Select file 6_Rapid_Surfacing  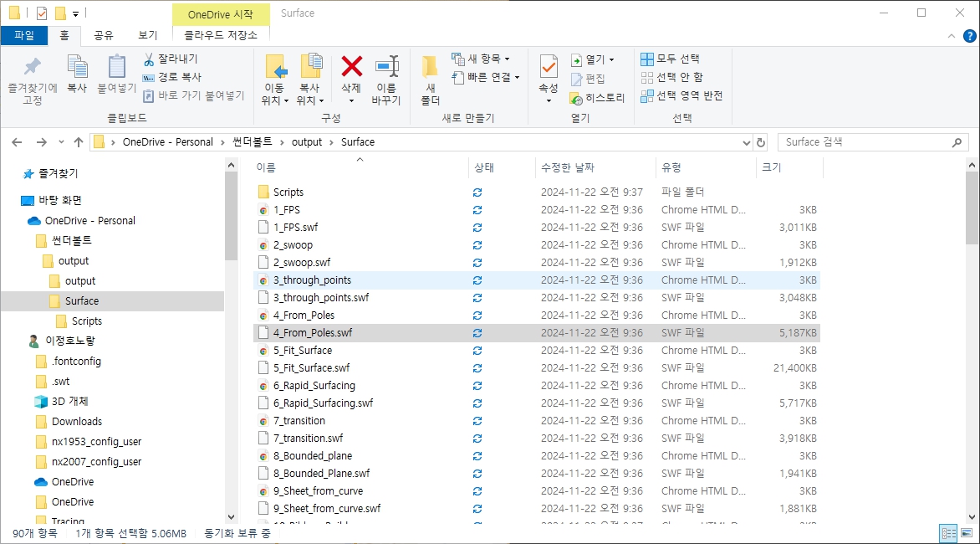coord(314,386)
